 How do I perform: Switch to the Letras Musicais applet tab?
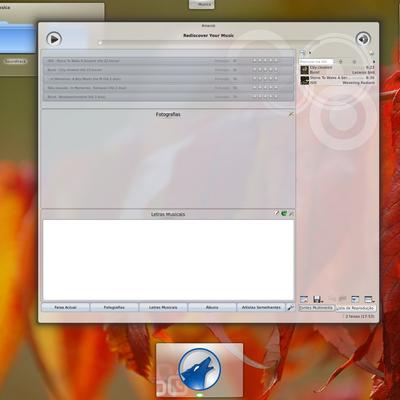[163, 307]
